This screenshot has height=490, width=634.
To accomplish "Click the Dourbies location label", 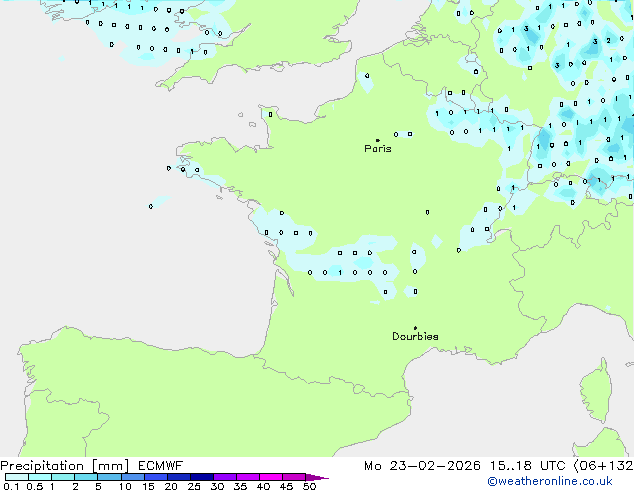I will pyautogui.click(x=415, y=336).
